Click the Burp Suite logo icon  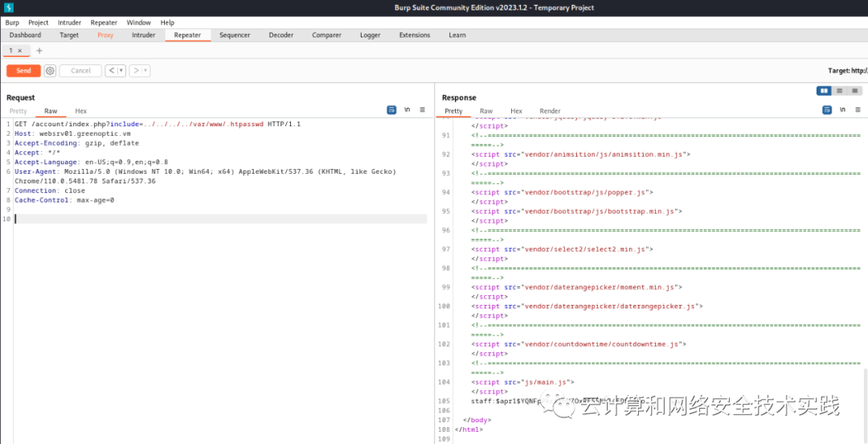tap(8, 7)
